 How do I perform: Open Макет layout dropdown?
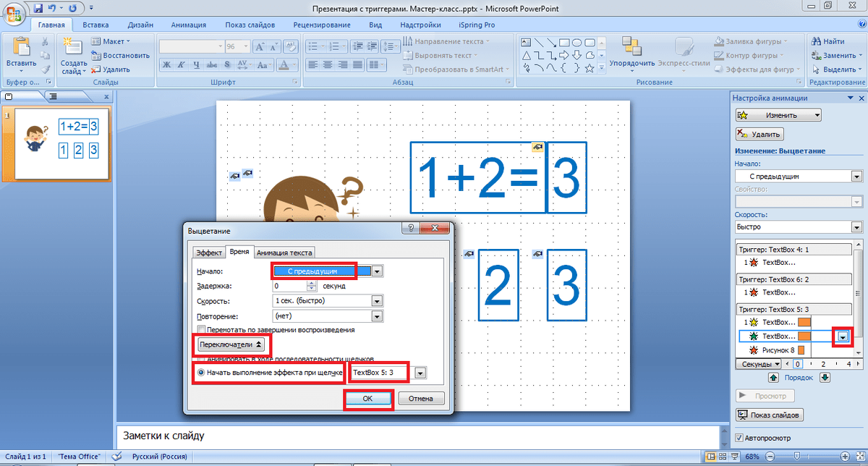(111, 41)
